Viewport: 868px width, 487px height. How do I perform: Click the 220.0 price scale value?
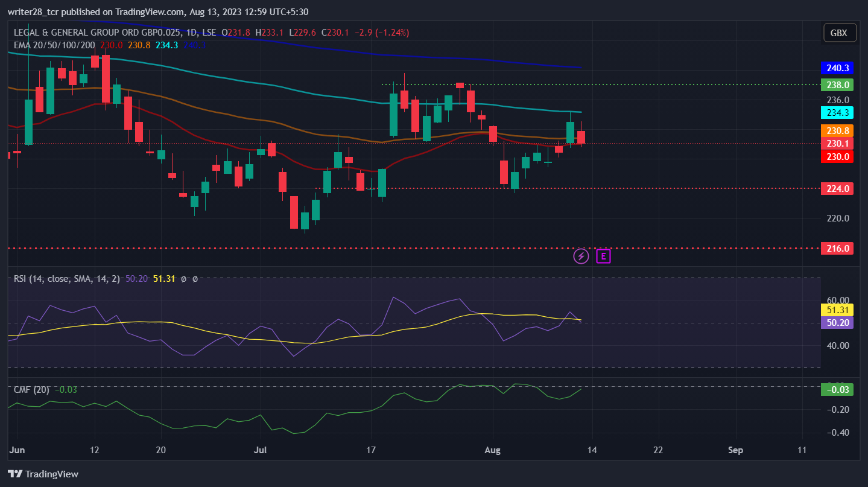coord(838,218)
